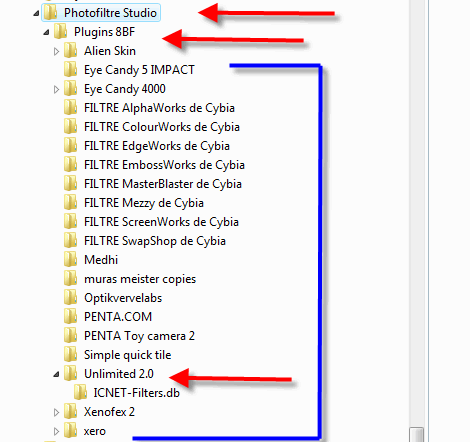The height and width of the screenshot is (442, 470).
Task: Open FILTRE Mezzy de Cybia
Action: tap(144, 203)
